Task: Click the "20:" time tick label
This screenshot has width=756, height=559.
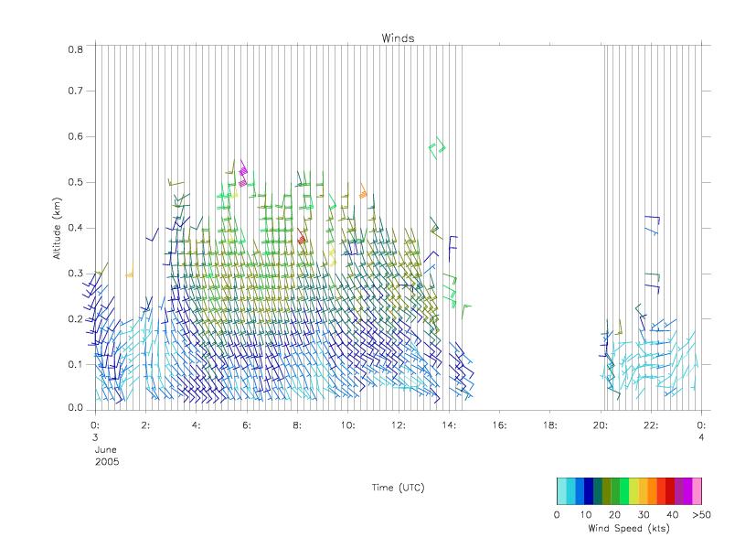Action: coord(601,425)
